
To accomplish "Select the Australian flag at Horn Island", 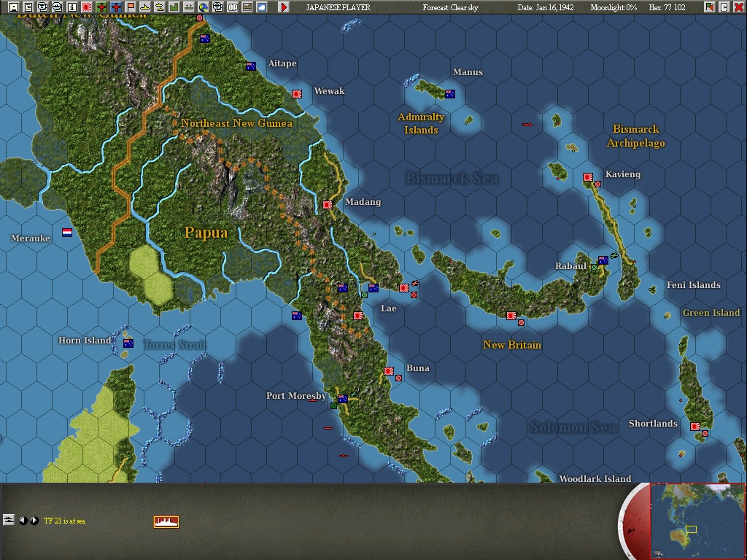I will (128, 343).
